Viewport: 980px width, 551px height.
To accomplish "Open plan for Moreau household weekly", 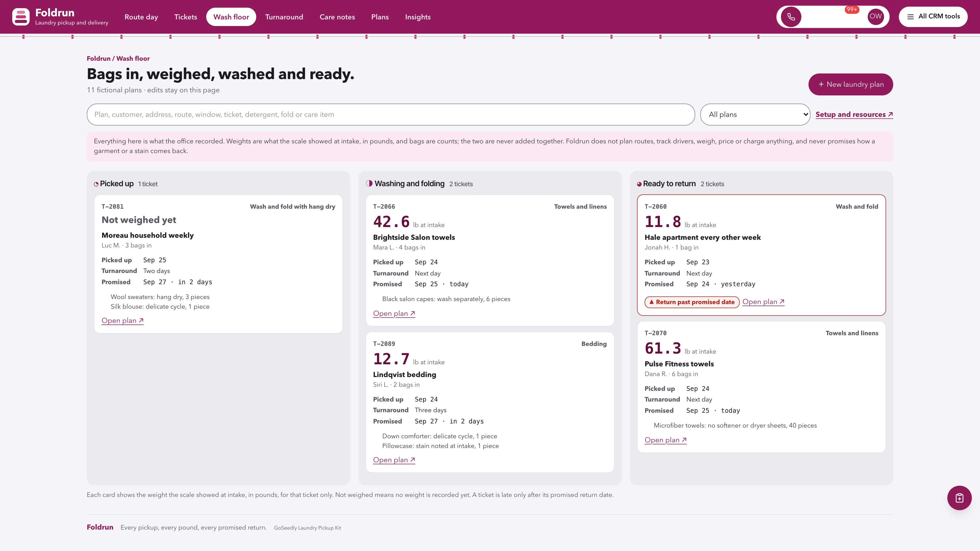I will [x=122, y=321].
